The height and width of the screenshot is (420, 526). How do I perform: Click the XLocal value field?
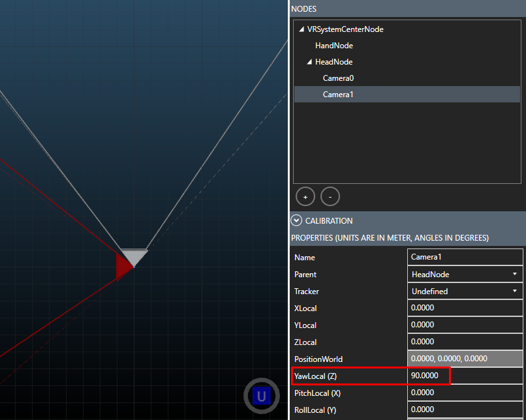point(465,308)
